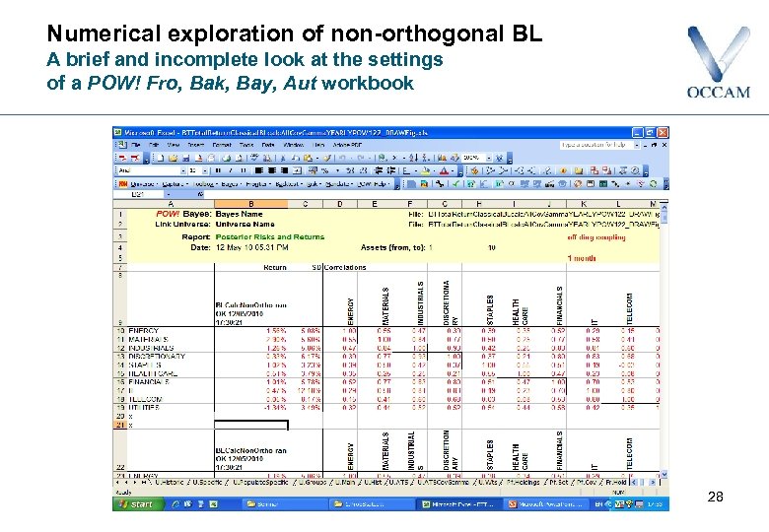Click the Save icon in standard toolbar

tap(186, 158)
